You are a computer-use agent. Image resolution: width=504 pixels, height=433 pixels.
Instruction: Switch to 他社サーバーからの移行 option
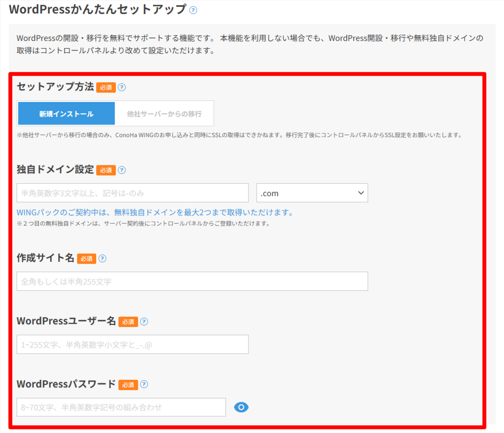[x=164, y=114]
